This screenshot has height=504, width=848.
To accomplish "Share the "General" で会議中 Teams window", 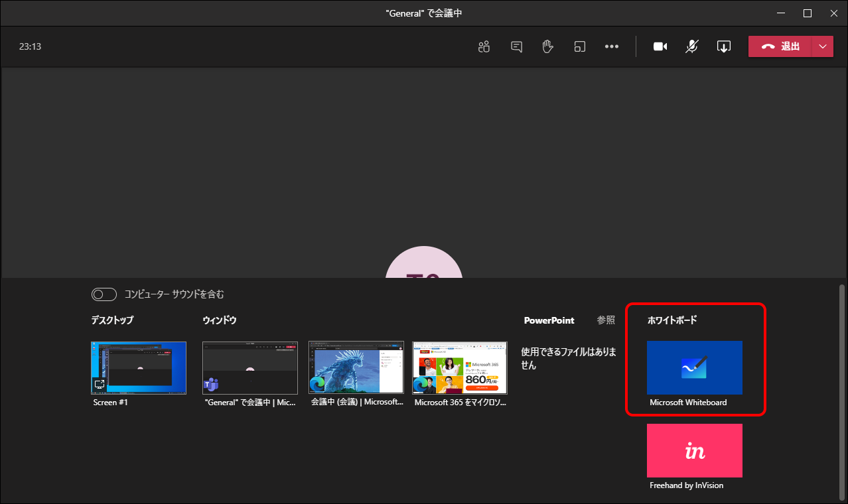I will tap(250, 367).
